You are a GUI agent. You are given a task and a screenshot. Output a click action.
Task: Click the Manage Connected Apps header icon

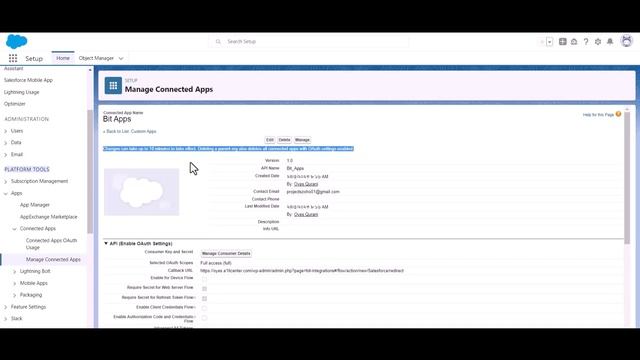point(113,86)
